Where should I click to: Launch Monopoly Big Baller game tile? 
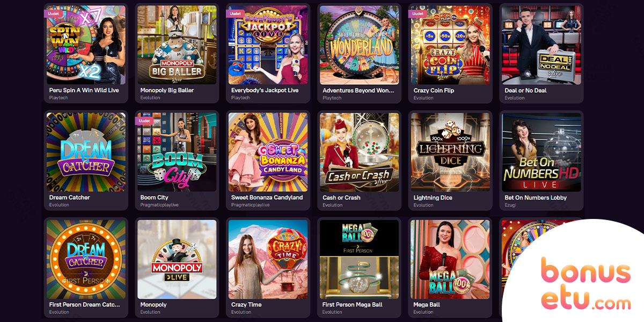pyautogui.click(x=177, y=45)
